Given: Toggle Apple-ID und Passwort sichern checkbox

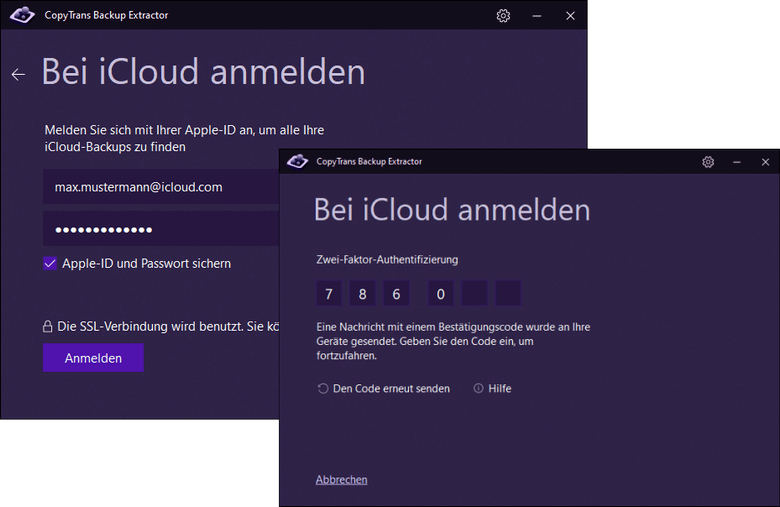Looking at the screenshot, I should click(x=50, y=263).
